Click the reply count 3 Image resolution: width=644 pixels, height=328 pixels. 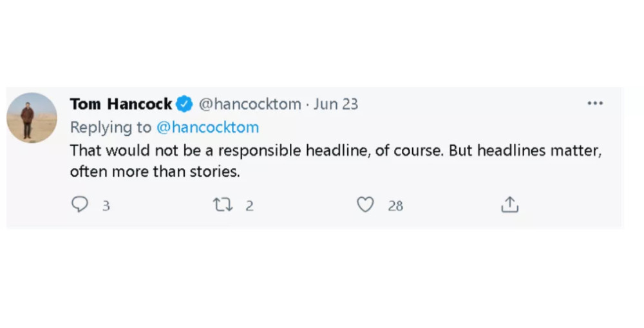pyautogui.click(x=106, y=206)
